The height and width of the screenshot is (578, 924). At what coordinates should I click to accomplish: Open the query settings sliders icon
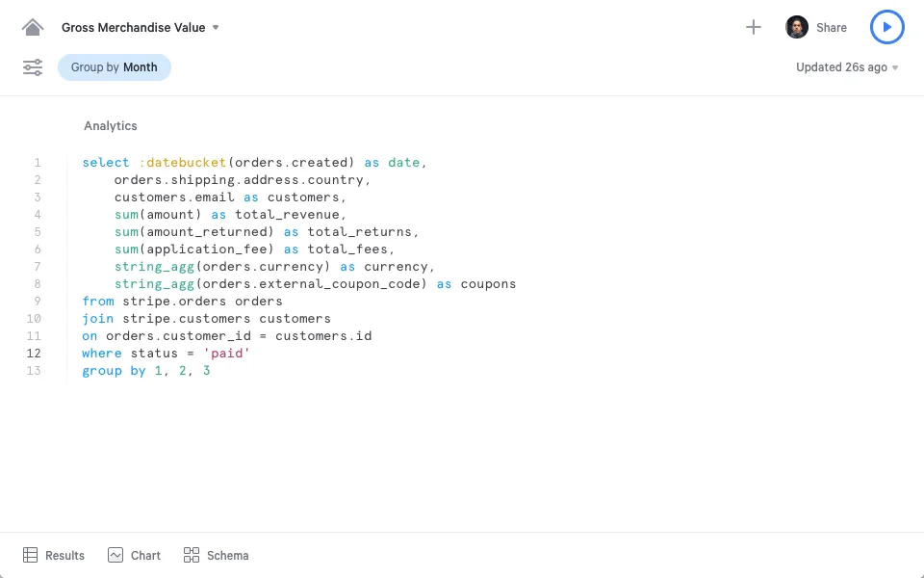pyautogui.click(x=33, y=67)
